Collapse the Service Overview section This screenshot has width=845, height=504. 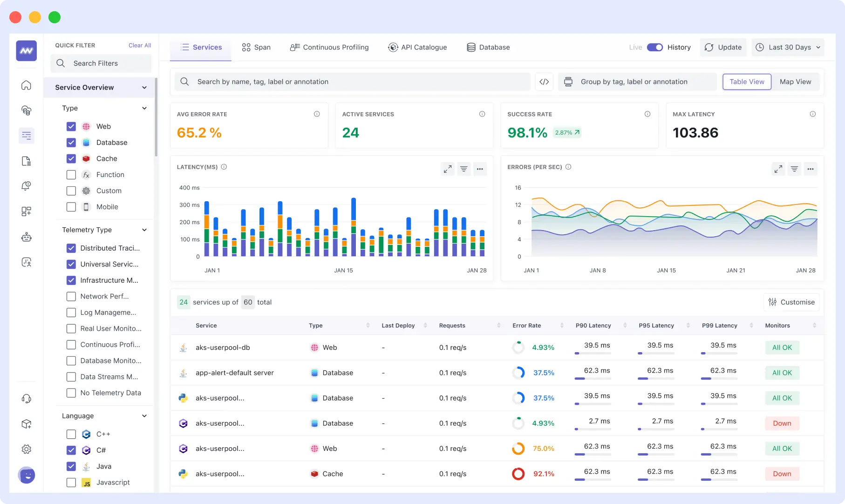click(144, 87)
